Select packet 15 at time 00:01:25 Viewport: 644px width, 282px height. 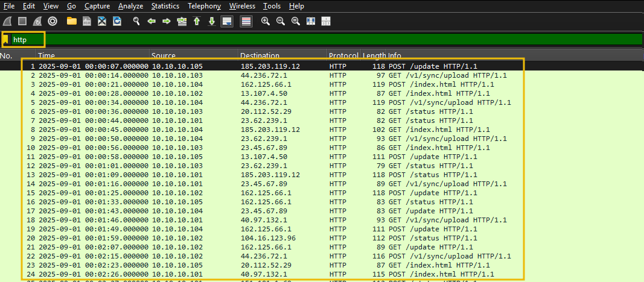[x=322, y=193]
